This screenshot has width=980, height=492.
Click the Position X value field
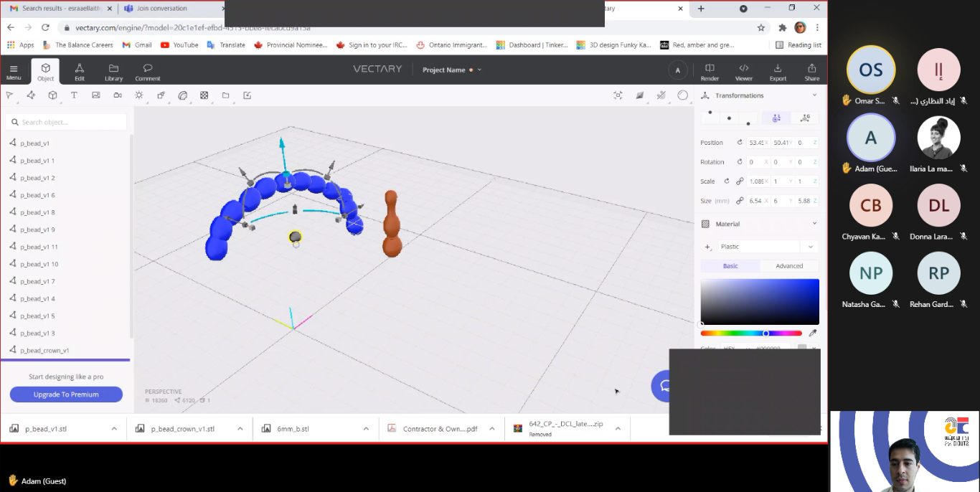tap(758, 143)
